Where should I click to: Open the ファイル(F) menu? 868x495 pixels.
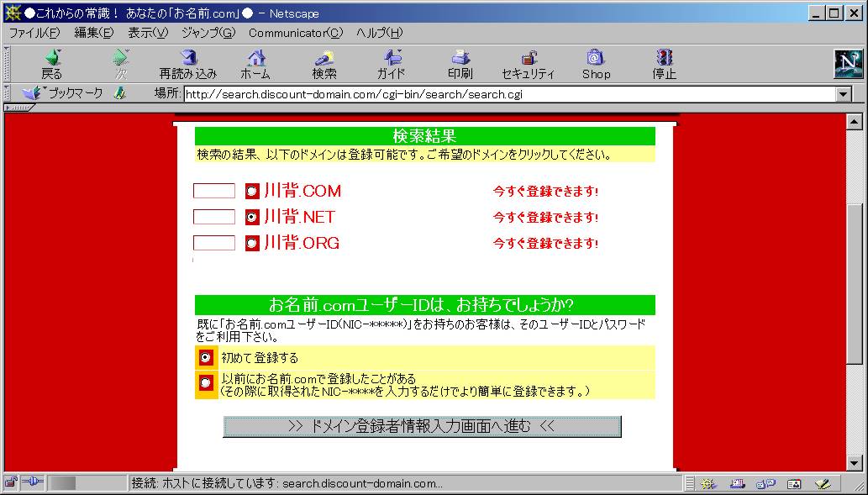(x=34, y=33)
